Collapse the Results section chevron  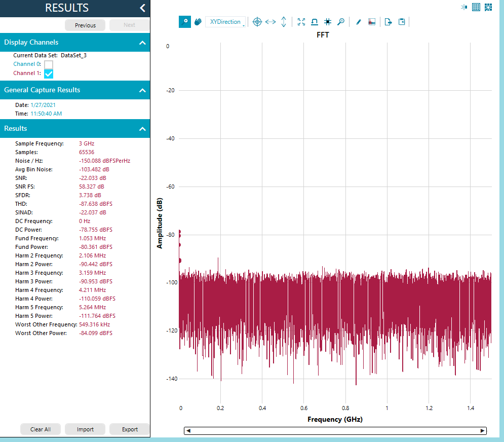point(142,129)
